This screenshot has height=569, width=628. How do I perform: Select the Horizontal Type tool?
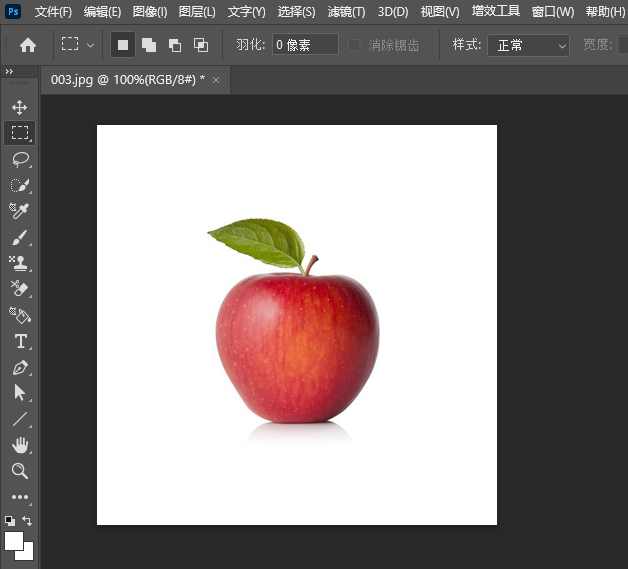pos(20,342)
